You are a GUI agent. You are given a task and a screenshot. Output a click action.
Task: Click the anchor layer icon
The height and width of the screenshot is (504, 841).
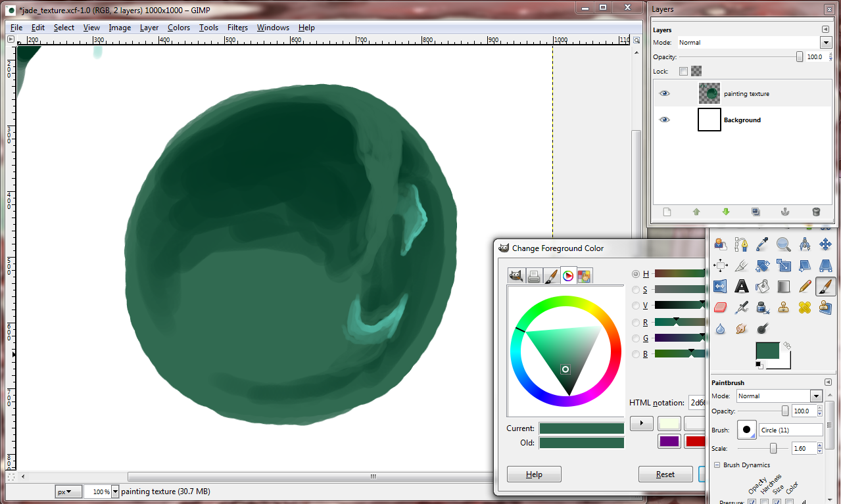784,212
